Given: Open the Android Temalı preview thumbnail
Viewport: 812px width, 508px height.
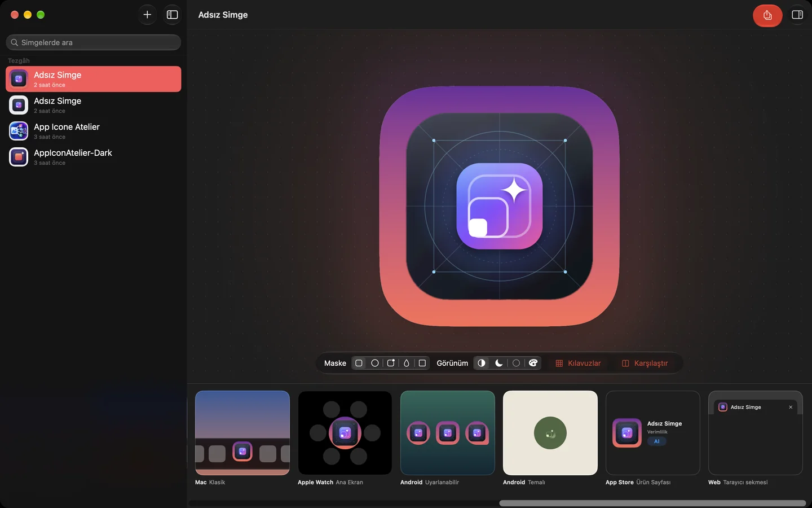Looking at the screenshot, I should tap(550, 433).
